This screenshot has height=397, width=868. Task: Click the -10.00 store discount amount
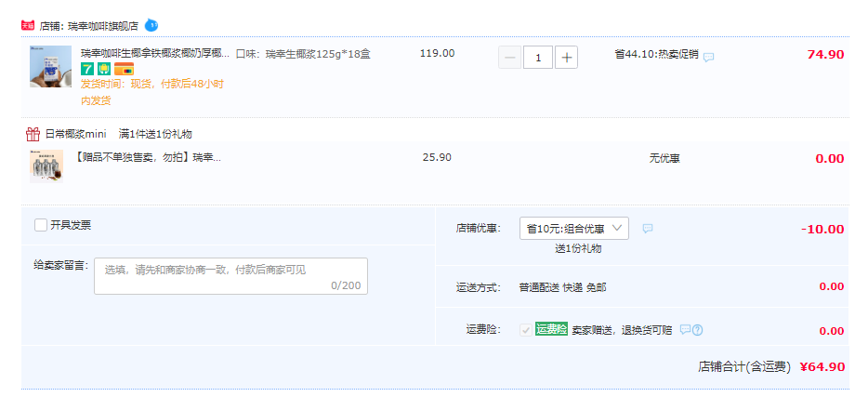822,230
